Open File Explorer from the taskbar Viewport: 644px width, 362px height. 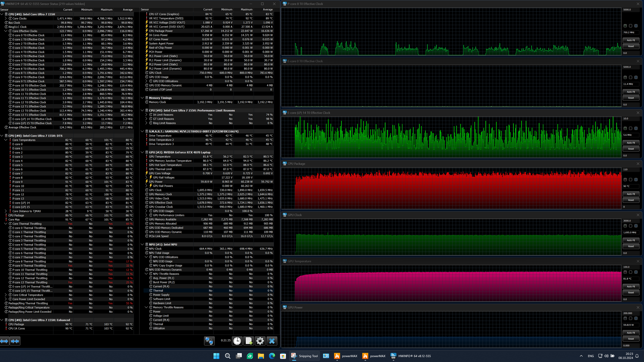261,356
